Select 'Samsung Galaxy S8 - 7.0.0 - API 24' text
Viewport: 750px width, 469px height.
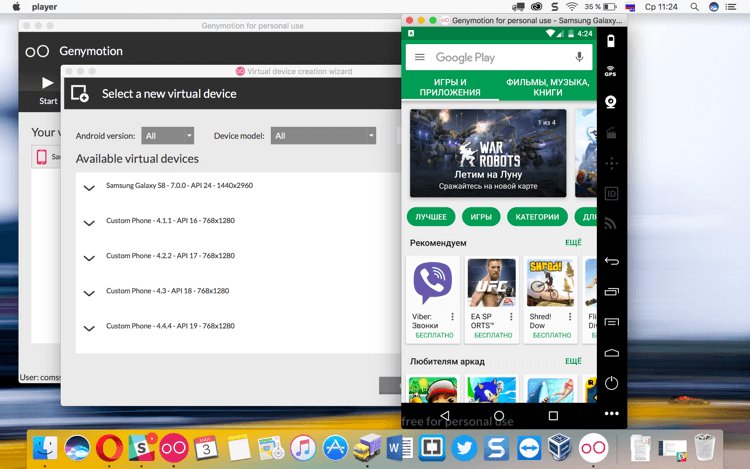pyautogui.click(x=179, y=185)
